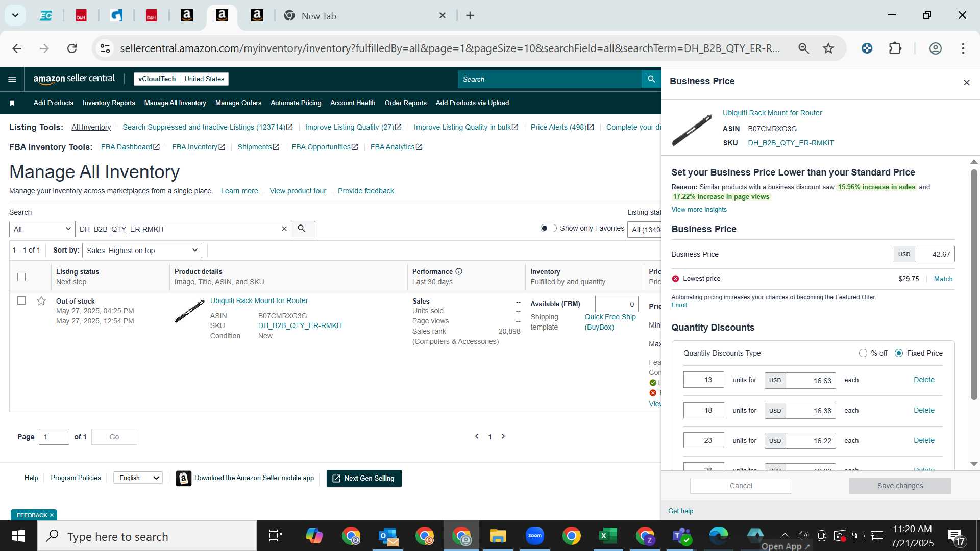Open a new browser tab
Image resolution: width=980 pixels, height=551 pixels.
470,16
